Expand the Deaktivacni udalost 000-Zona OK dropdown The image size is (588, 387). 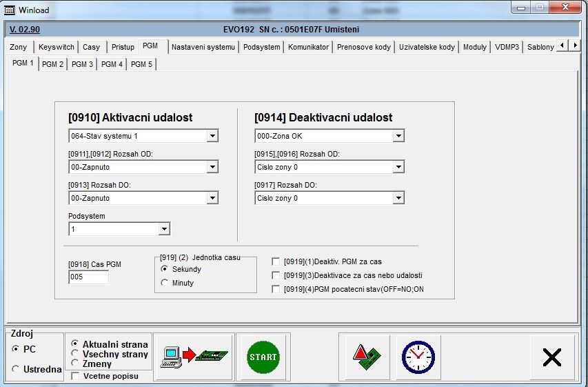(398, 136)
